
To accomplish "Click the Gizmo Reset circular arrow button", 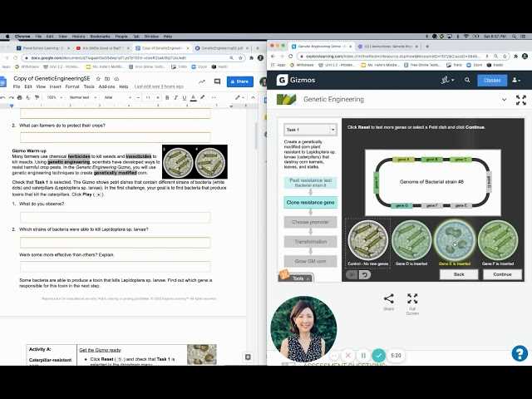I will tap(365, 274).
